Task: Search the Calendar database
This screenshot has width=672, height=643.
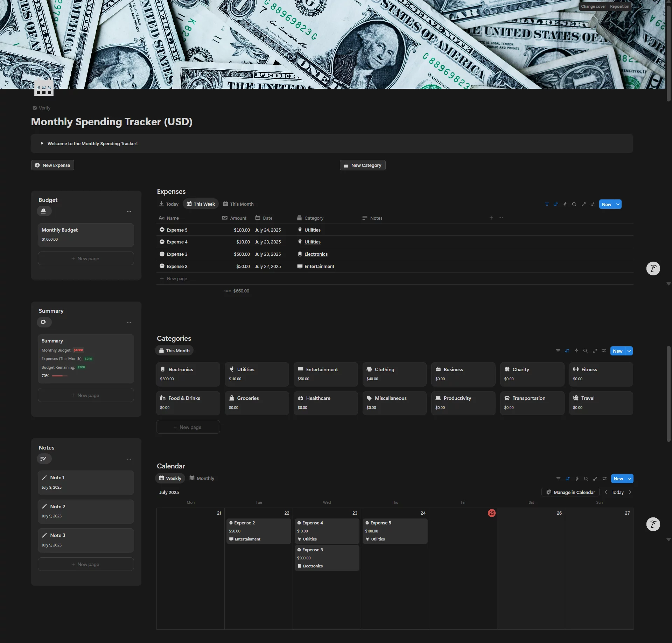Action: 586,479
